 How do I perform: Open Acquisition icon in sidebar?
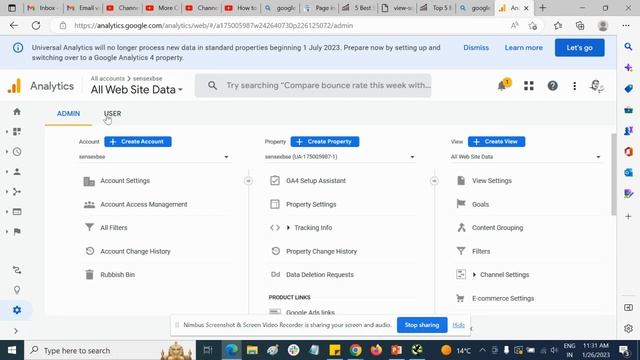point(17,191)
